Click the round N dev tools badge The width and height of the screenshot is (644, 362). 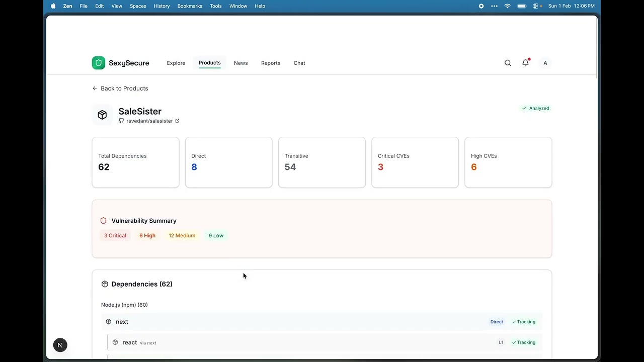(x=60, y=345)
